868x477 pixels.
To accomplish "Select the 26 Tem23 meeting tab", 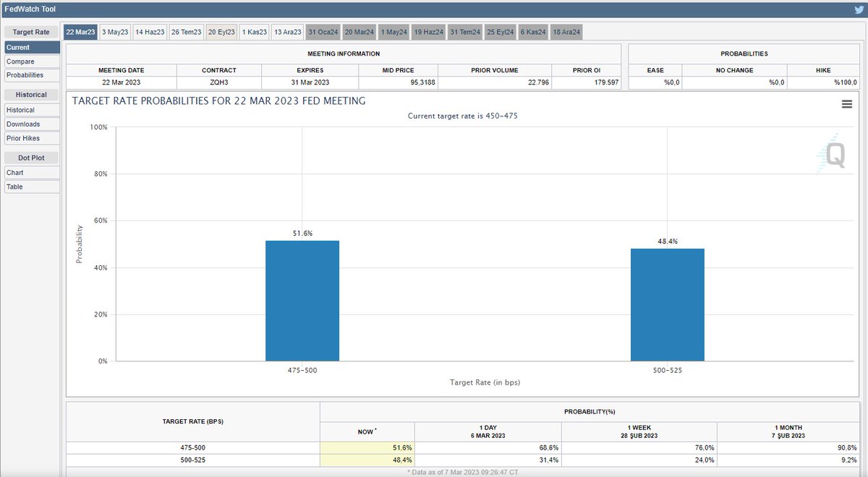I will 185,32.
